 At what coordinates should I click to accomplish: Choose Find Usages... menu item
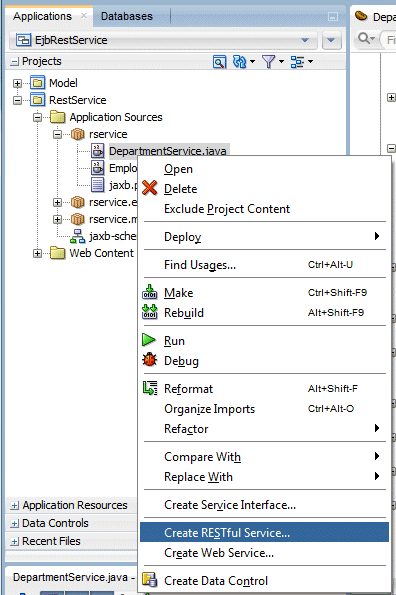tap(265, 265)
